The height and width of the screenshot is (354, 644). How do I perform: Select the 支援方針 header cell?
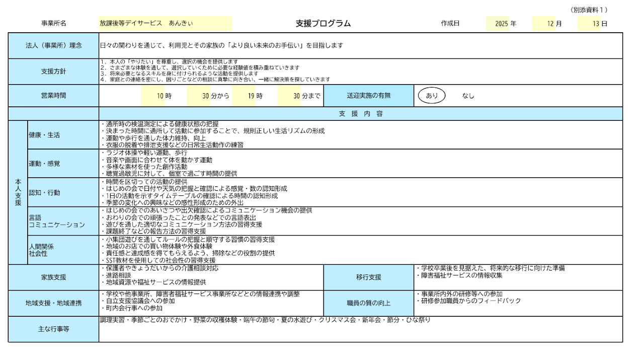[x=53, y=72]
